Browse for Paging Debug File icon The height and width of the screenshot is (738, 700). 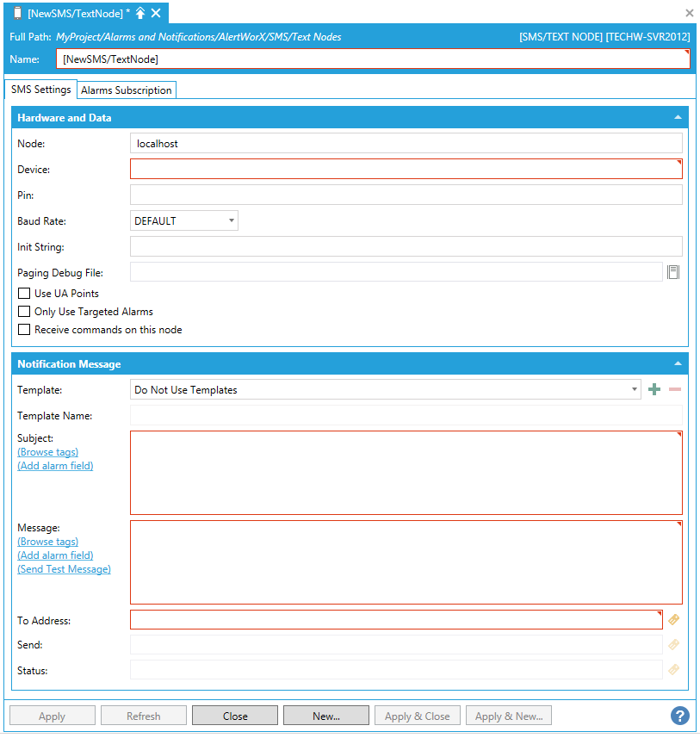673,273
